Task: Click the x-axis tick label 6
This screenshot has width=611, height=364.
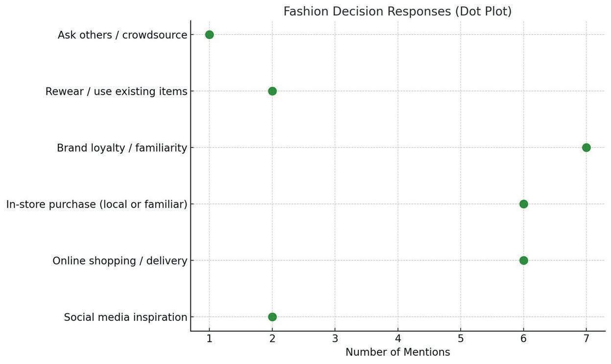Action: pyautogui.click(x=523, y=338)
